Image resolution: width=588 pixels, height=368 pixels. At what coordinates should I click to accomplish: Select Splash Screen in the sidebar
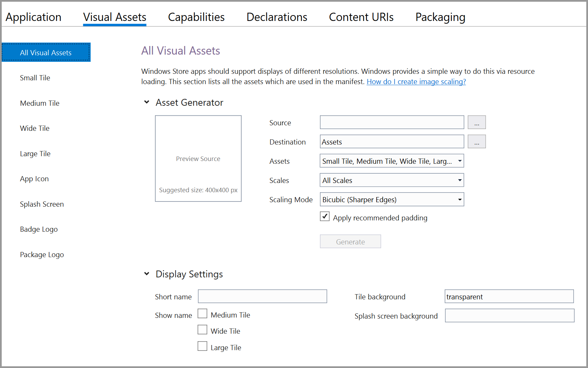(42, 204)
